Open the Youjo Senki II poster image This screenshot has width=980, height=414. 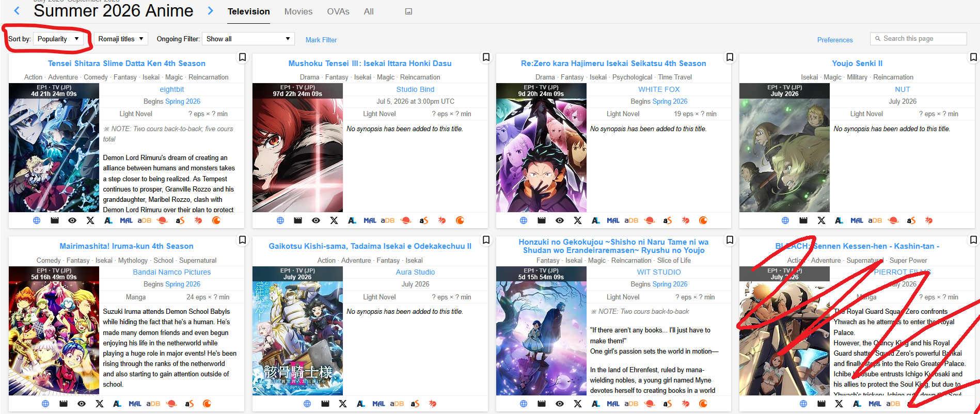pyautogui.click(x=784, y=148)
